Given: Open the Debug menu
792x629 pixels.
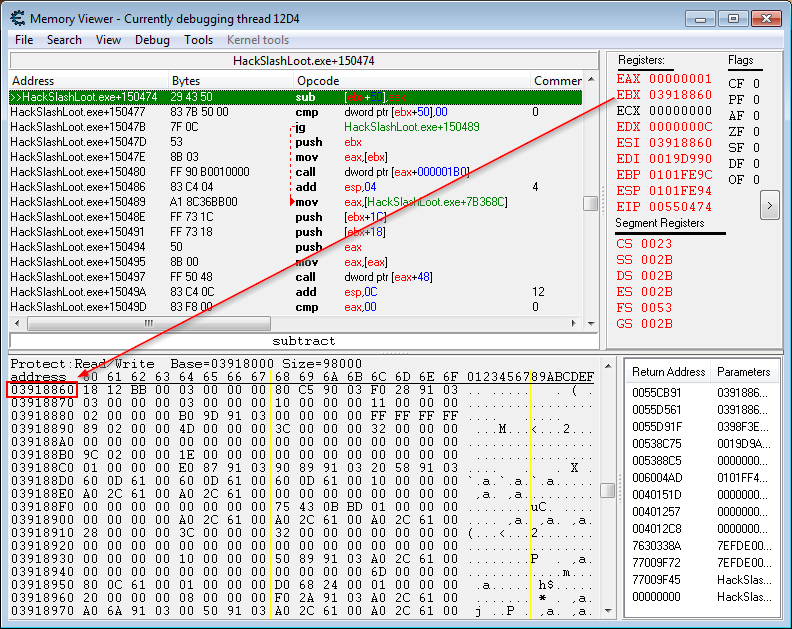Looking at the screenshot, I should coord(152,40).
